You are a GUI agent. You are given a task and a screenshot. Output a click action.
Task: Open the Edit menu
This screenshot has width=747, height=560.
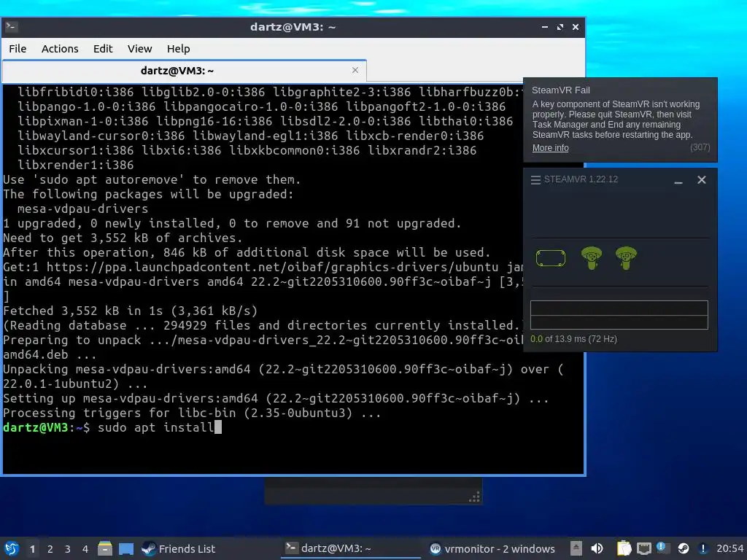click(x=102, y=49)
